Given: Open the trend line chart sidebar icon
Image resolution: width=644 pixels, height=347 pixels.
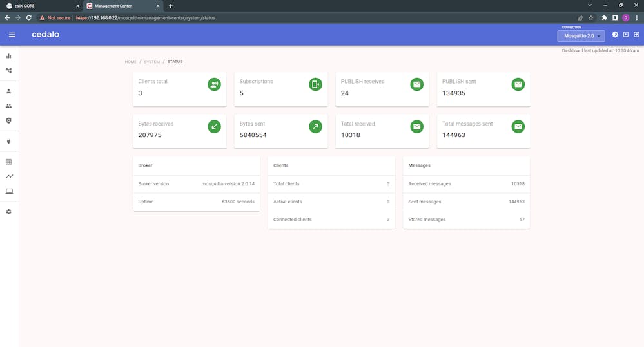Looking at the screenshot, I should pos(9,176).
